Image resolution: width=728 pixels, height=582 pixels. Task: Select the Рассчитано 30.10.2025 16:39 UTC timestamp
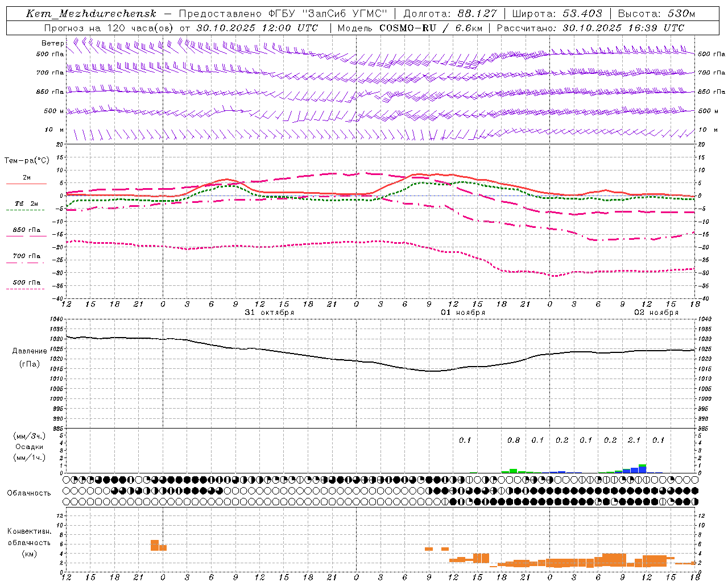tap(590, 28)
